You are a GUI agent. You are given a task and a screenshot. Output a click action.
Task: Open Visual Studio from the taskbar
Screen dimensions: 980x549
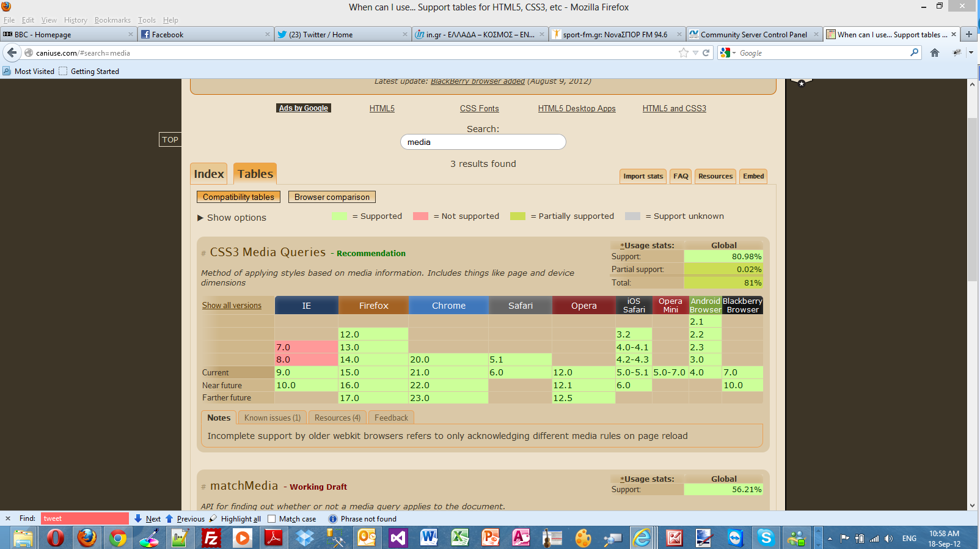(398, 538)
